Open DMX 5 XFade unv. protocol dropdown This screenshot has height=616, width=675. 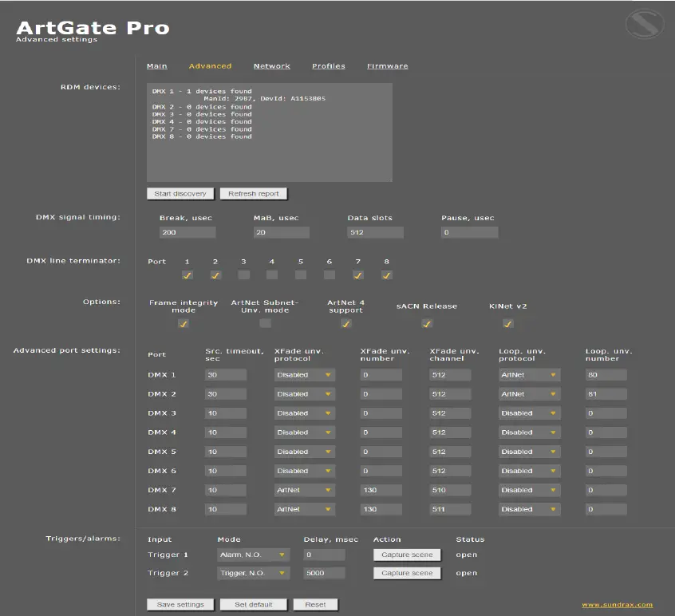[x=304, y=452]
